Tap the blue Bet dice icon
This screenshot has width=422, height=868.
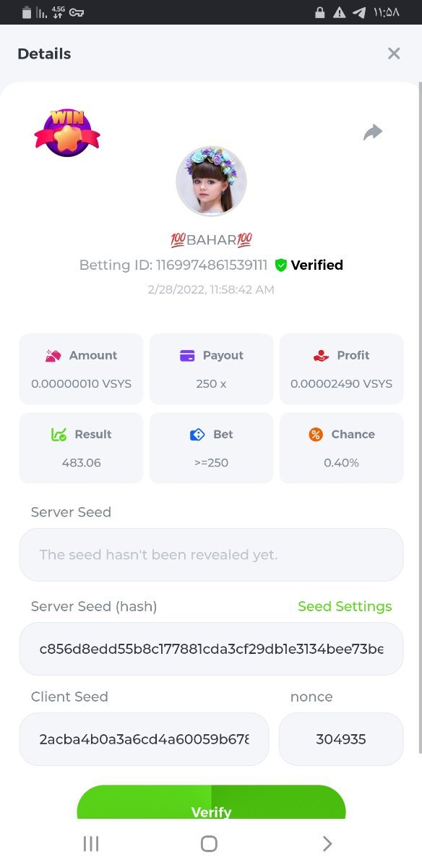(197, 434)
